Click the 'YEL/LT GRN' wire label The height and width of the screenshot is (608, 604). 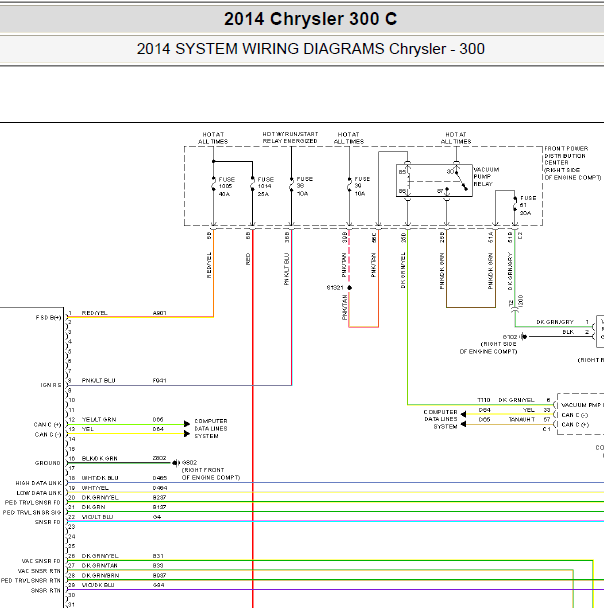[x=99, y=420]
